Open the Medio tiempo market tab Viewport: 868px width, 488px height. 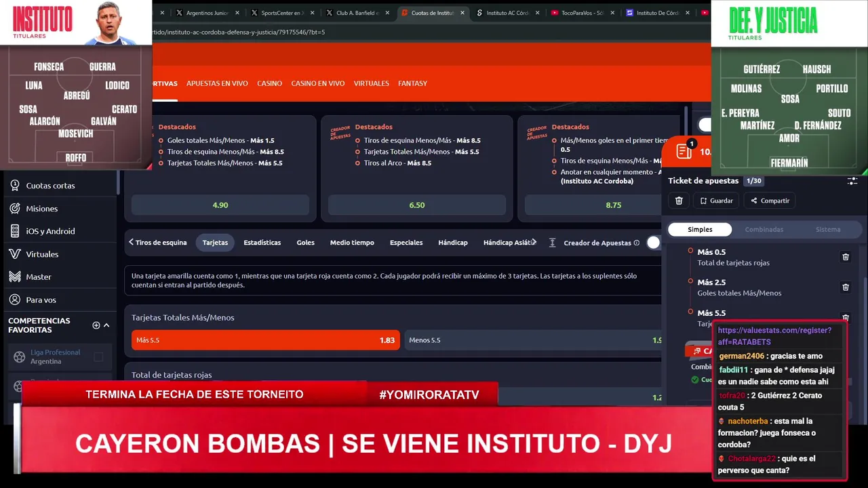[353, 243]
